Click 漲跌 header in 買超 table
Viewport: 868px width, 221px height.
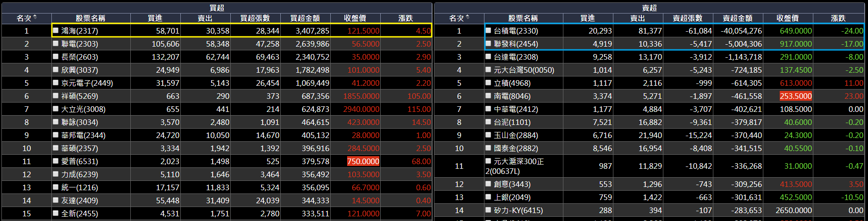point(406,18)
